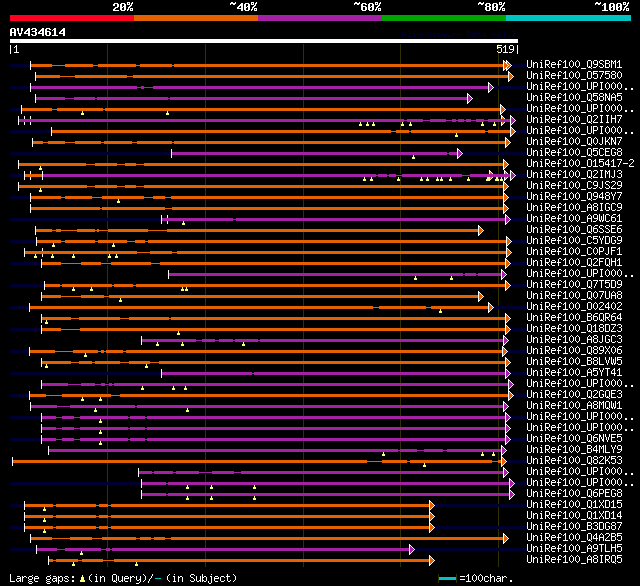Select the UniRef100_Q6PEG8 label

(574, 494)
